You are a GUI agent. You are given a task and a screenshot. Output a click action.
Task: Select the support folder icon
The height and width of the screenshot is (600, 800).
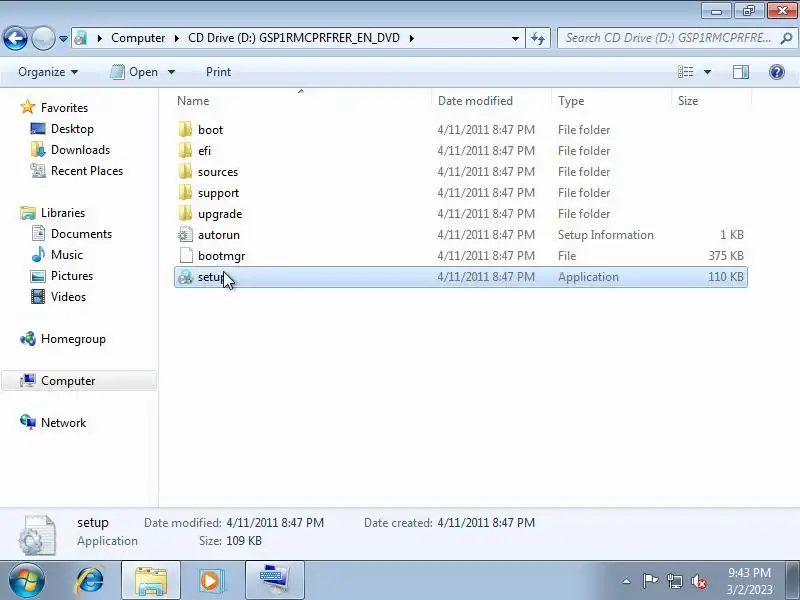point(186,192)
